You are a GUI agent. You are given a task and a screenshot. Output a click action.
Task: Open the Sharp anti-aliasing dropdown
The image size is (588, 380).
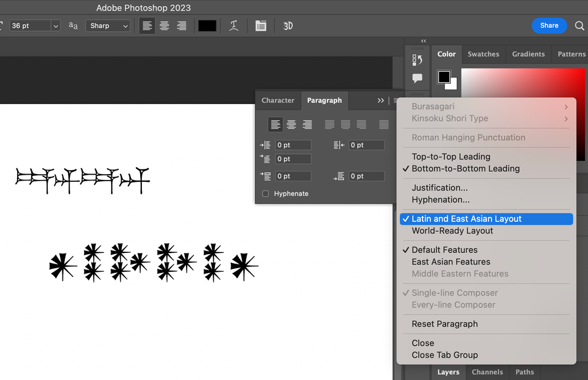[108, 25]
